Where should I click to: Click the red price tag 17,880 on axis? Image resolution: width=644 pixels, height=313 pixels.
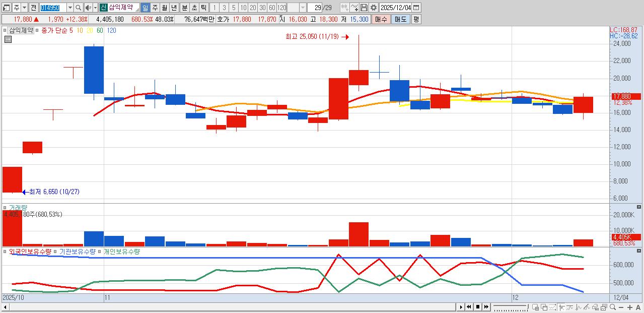point(626,96)
